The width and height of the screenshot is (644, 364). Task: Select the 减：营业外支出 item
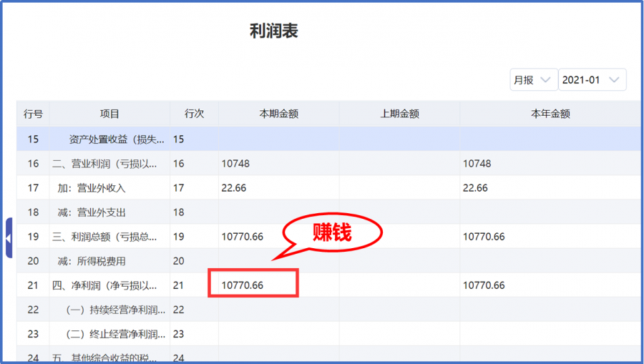[92, 212]
